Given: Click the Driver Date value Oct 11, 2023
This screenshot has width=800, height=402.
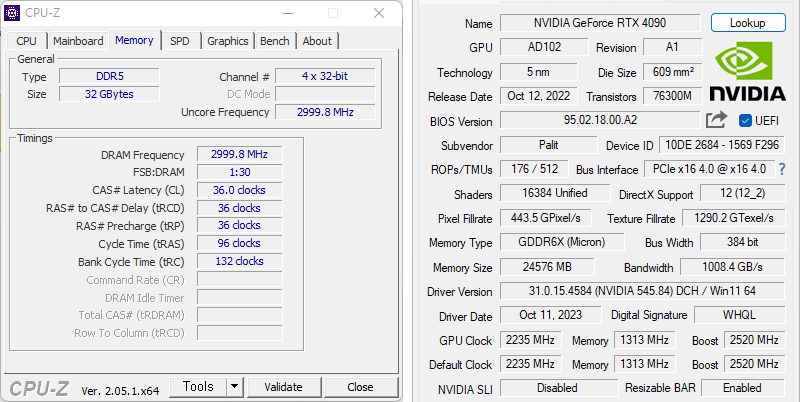Looking at the screenshot, I should 551,315.
